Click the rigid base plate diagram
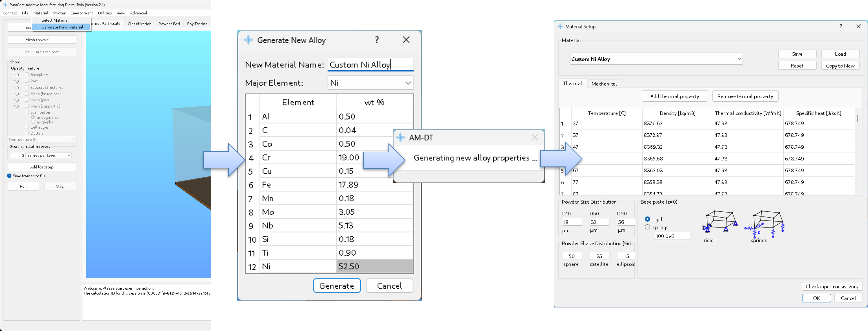The height and width of the screenshot is (331, 868). point(720,222)
